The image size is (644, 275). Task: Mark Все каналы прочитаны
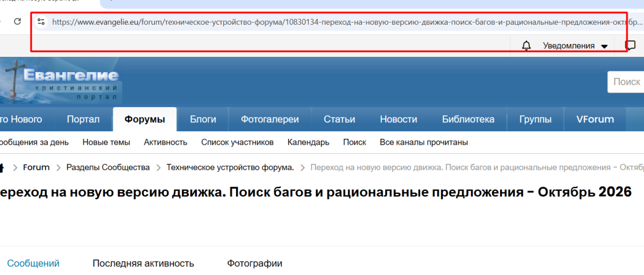click(x=424, y=142)
